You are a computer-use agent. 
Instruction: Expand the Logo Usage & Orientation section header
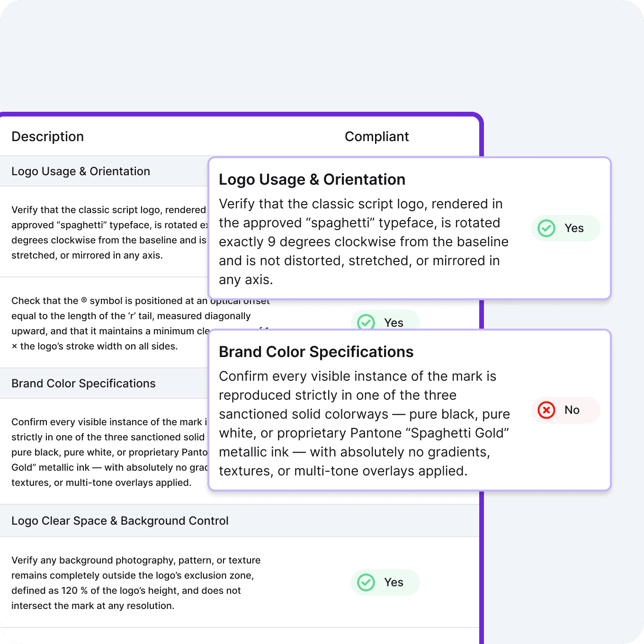[x=81, y=171]
